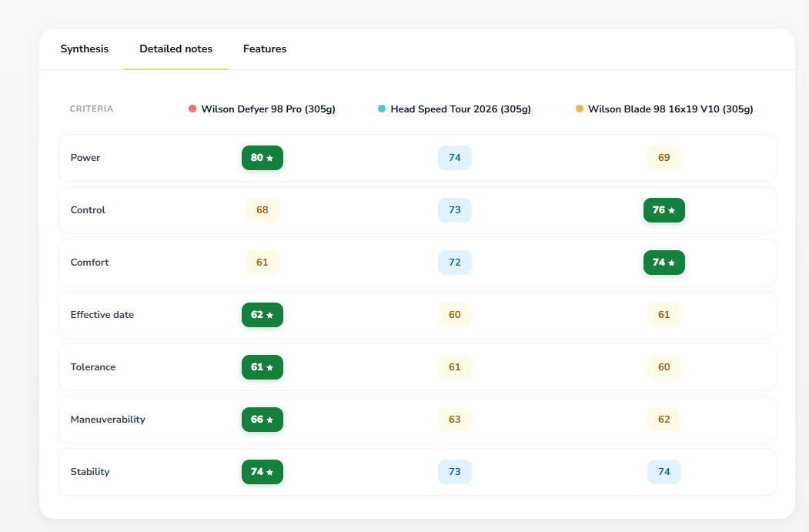
Task: Select the Detailed notes tab
Action: point(176,49)
